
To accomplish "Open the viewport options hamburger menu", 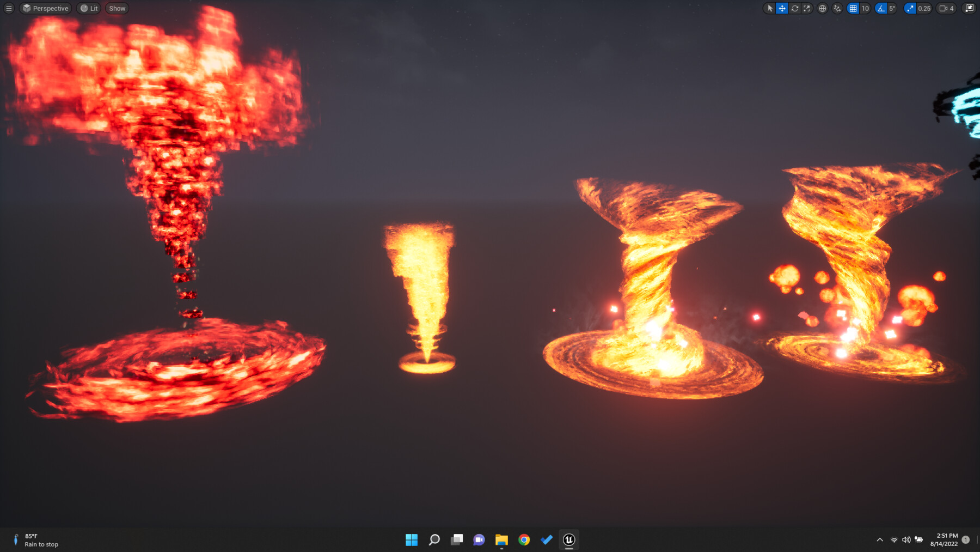I will click(9, 8).
